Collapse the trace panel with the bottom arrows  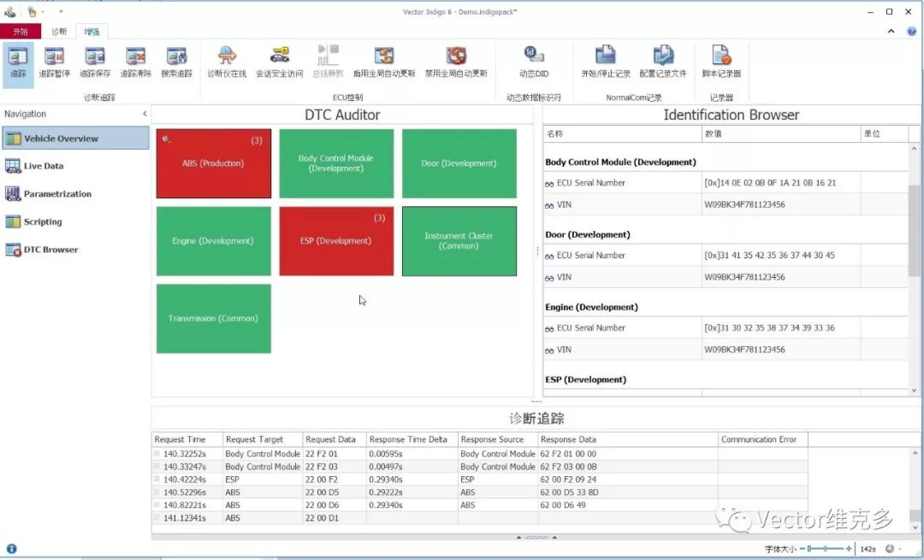[x=536, y=537]
